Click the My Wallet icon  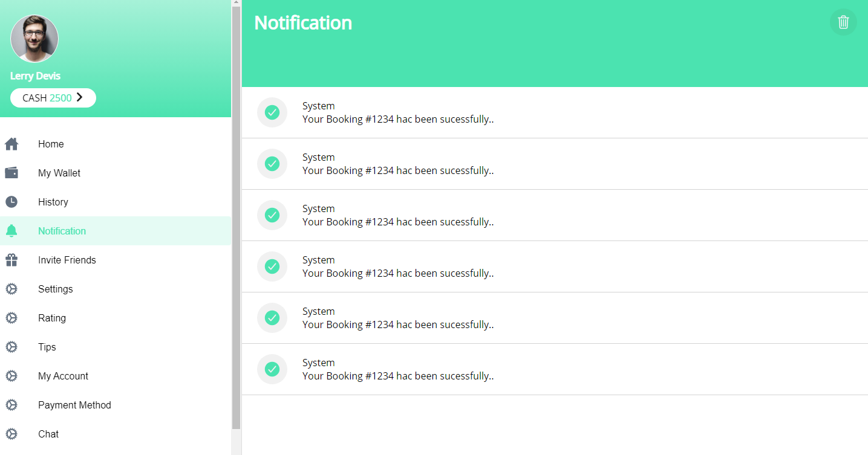(11, 173)
